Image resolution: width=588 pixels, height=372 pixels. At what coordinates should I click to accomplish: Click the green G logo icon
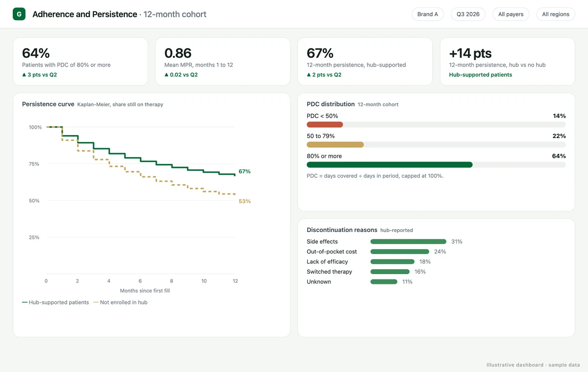(x=19, y=14)
